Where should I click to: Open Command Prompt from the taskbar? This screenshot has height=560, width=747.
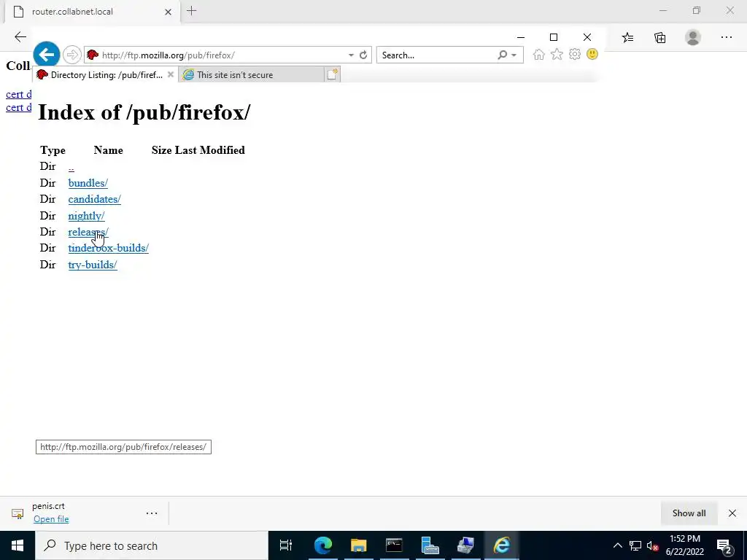(x=394, y=545)
